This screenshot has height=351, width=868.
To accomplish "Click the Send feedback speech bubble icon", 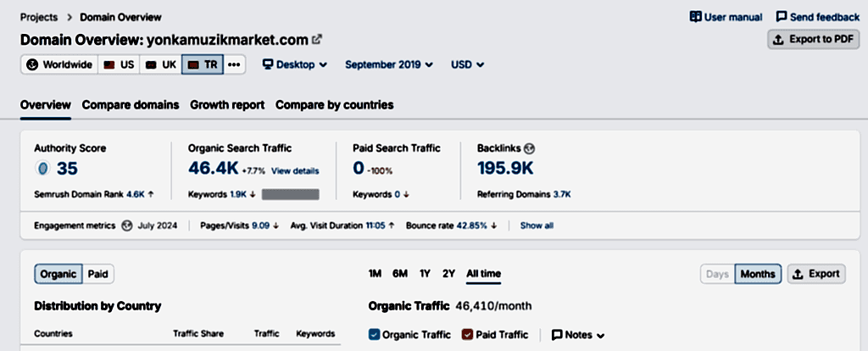I will tap(781, 17).
